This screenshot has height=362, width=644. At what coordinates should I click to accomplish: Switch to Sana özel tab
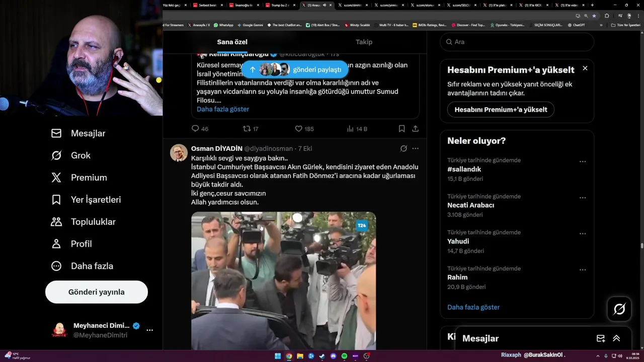pos(232,42)
